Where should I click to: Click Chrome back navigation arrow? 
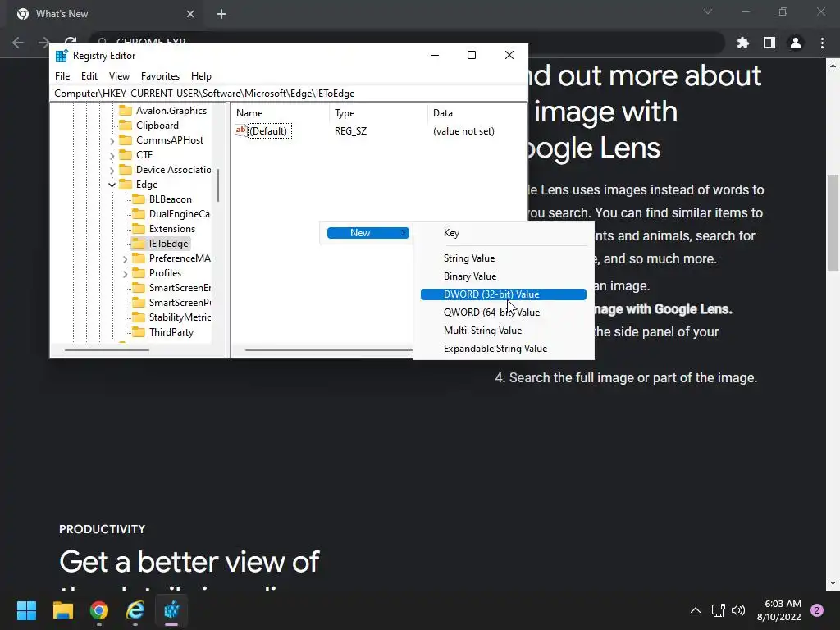pyautogui.click(x=18, y=43)
